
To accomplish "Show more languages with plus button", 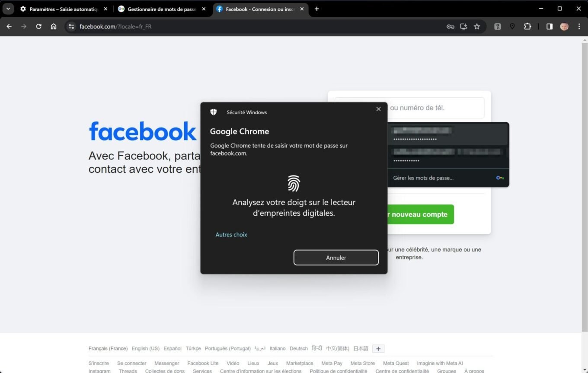I will coord(378,349).
